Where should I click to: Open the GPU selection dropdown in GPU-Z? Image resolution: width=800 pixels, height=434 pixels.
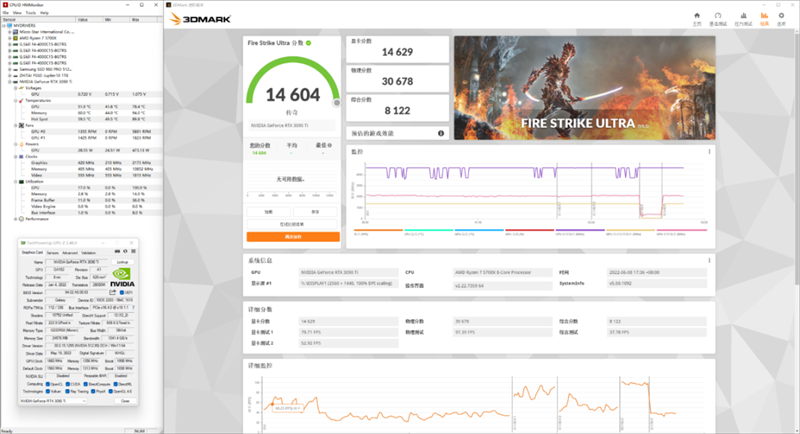click(x=53, y=401)
